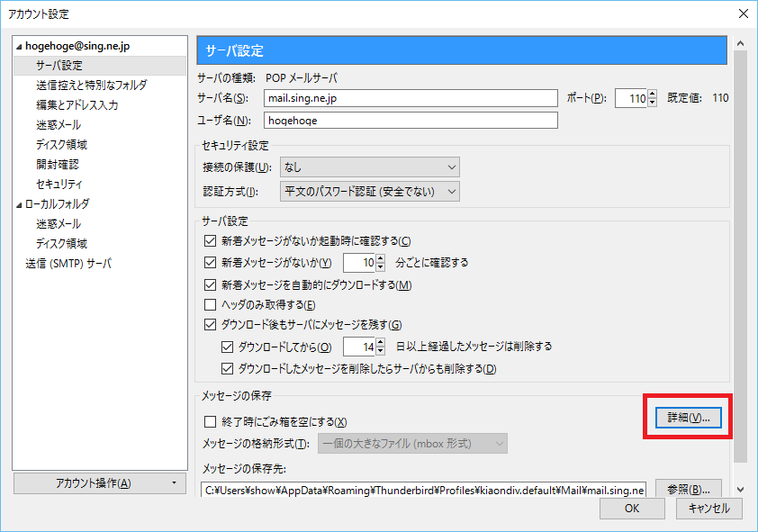Image resolution: width=758 pixels, height=532 pixels.
Task: Select 迷惑メール under ローカルフォルダ
Action: coord(59,224)
